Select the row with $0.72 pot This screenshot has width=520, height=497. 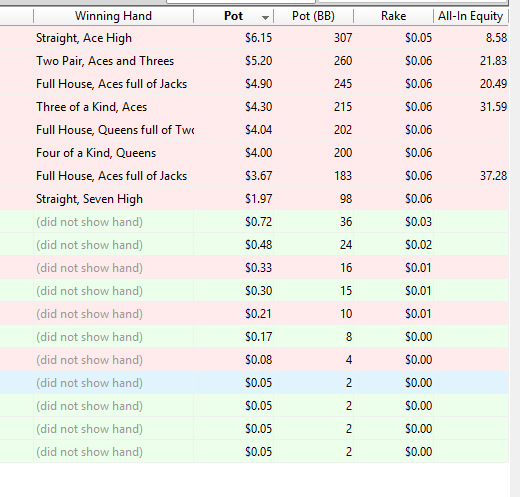[x=254, y=222]
